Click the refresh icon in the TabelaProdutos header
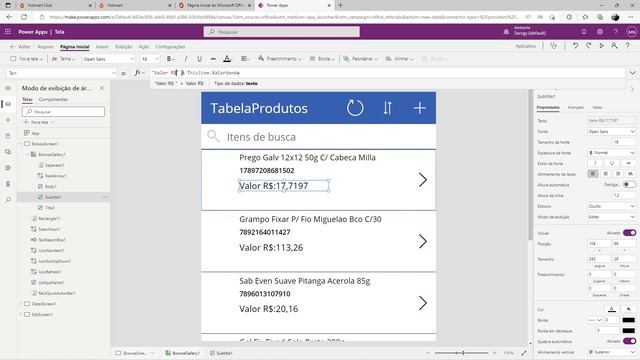 point(355,108)
